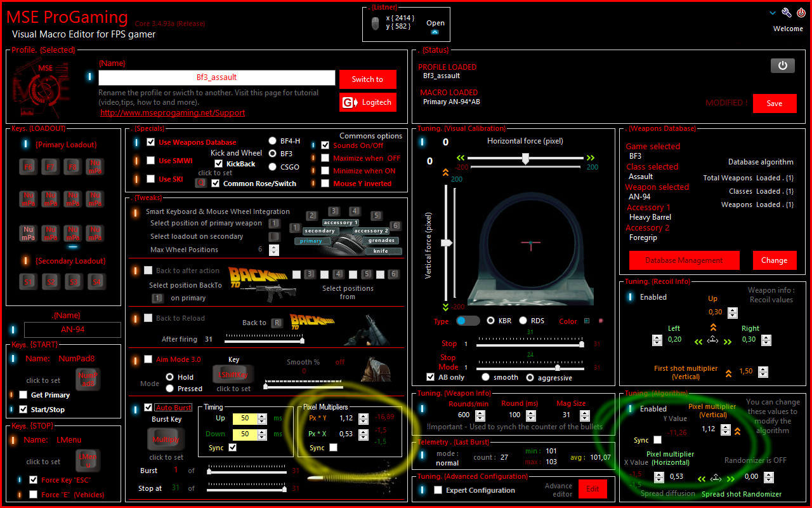
Task: Adjust the Px * Y multiplier stepper
Action: point(363,418)
